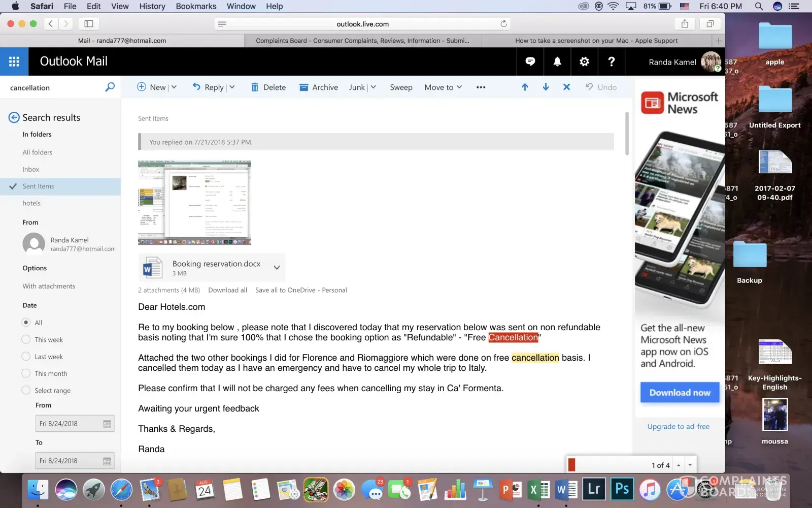The image size is (812, 508).
Task: Close the message with X icon
Action: pos(566,87)
